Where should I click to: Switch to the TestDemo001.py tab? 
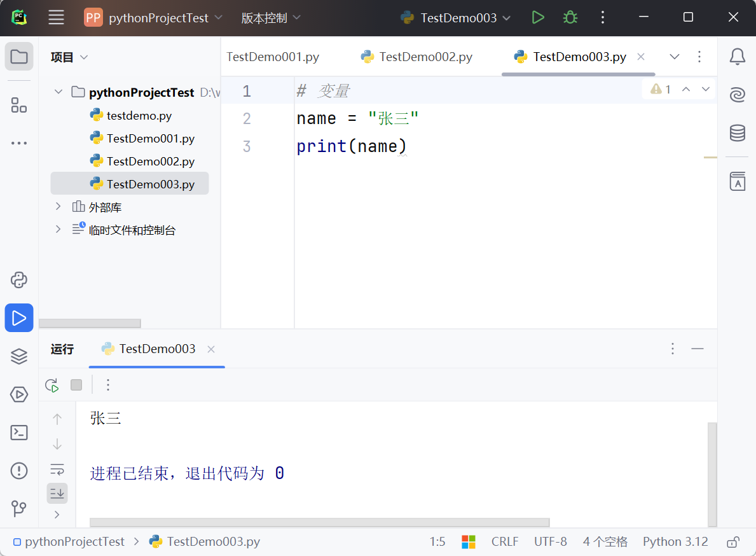(x=273, y=57)
